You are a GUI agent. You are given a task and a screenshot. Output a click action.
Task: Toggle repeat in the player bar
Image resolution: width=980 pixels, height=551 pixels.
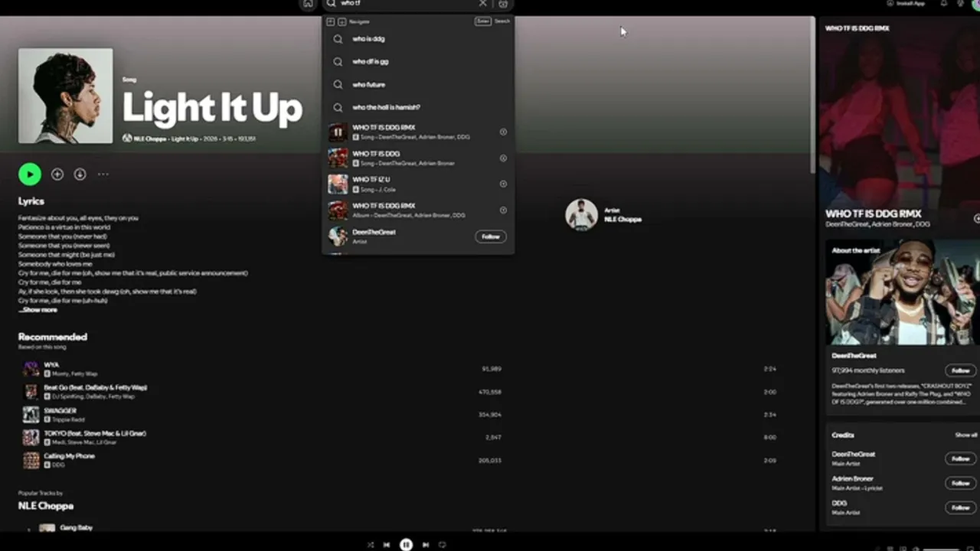pos(443,545)
